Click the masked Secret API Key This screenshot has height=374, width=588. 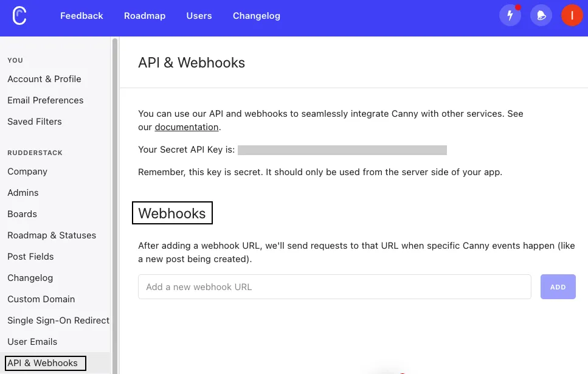click(x=342, y=150)
